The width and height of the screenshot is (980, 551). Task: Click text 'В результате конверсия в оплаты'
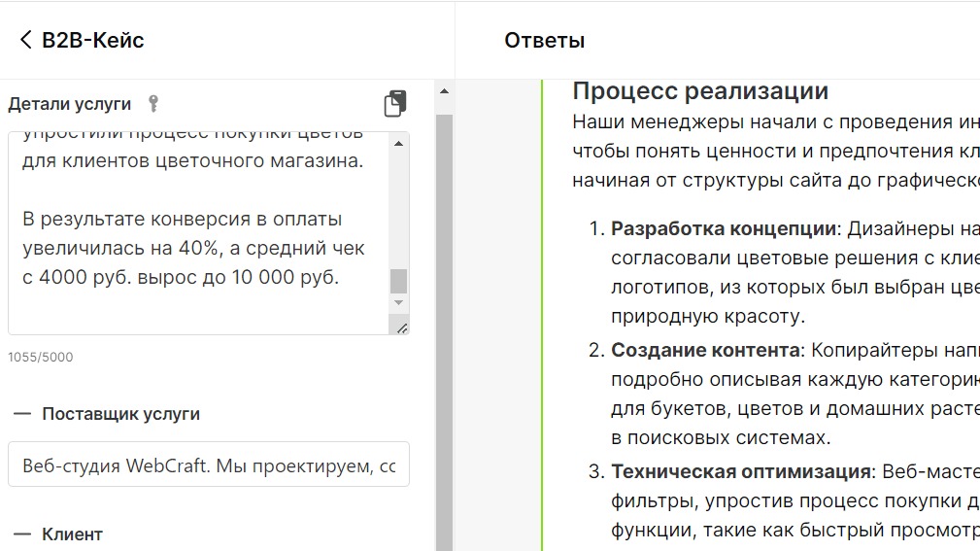182,220
